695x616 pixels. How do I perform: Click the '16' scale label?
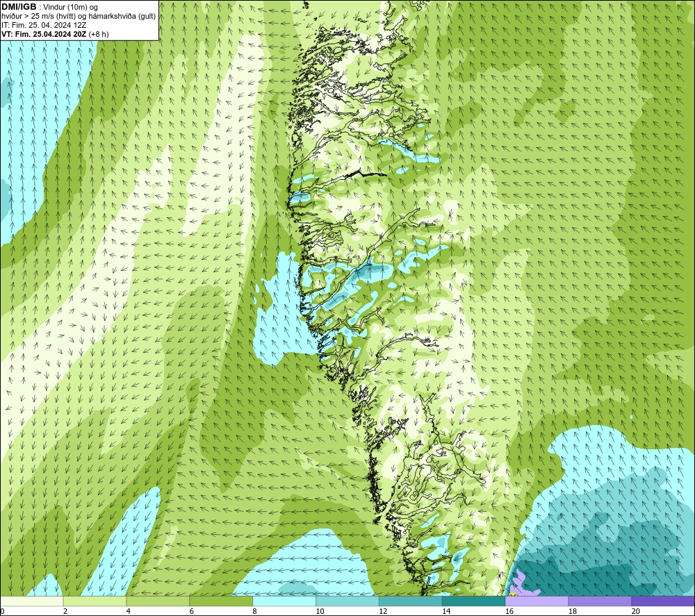coord(509,612)
